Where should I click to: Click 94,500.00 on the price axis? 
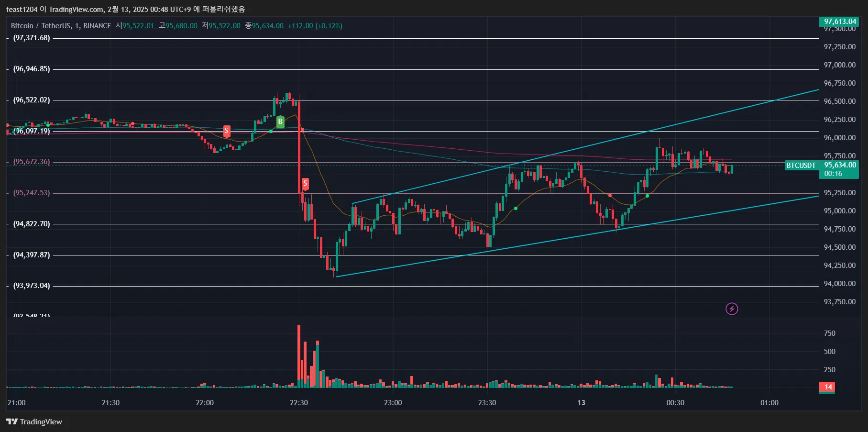pyautogui.click(x=839, y=247)
